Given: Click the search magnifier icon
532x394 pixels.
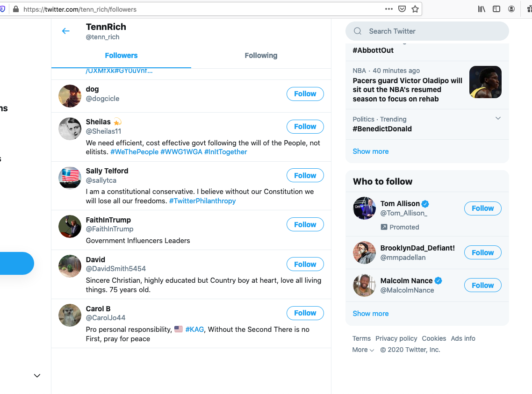Looking at the screenshot, I should pyautogui.click(x=358, y=31).
